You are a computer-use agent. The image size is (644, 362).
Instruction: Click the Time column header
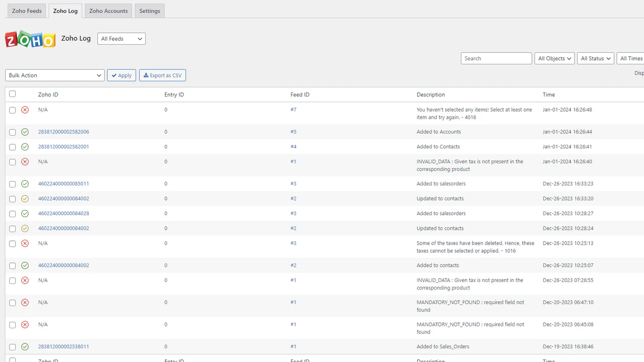pyautogui.click(x=549, y=95)
